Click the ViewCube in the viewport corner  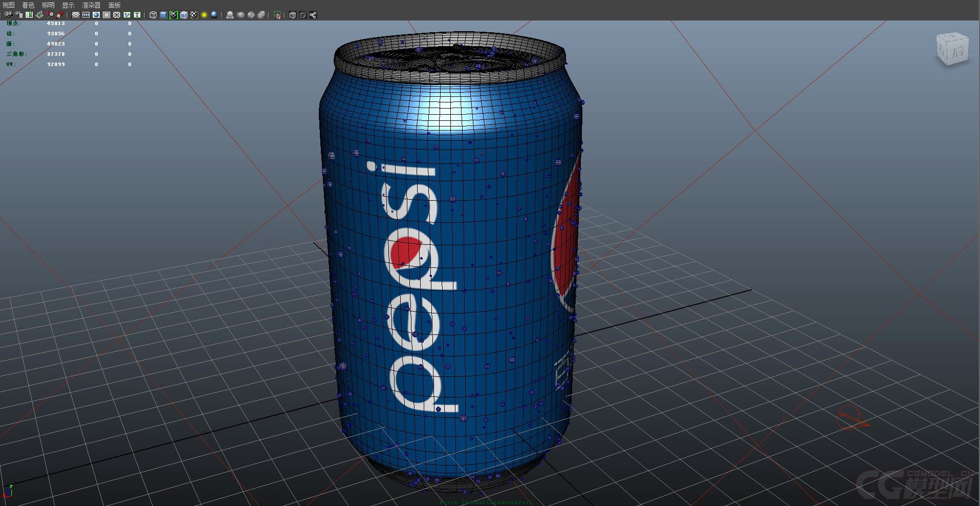952,49
